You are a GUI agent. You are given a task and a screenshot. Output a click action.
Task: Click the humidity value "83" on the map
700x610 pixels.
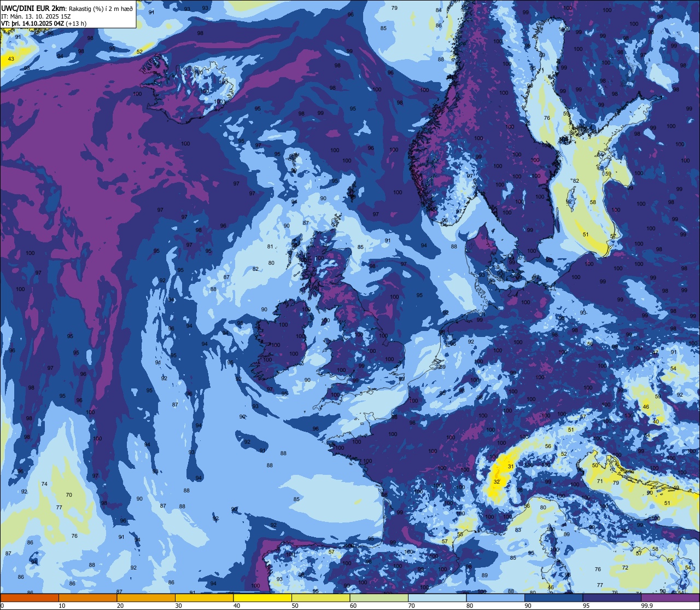point(518,530)
